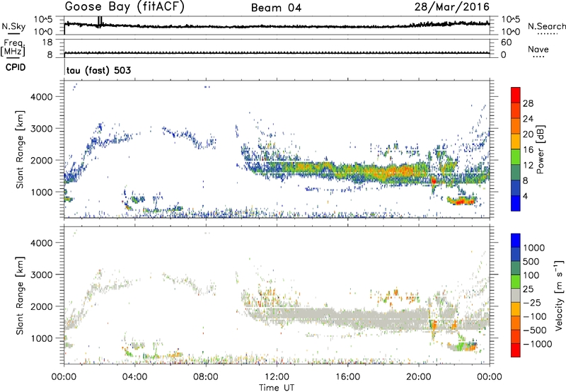Click the "tau (fast) 503" mode text
Viewport: 566px width, 392px height.
coord(98,70)
